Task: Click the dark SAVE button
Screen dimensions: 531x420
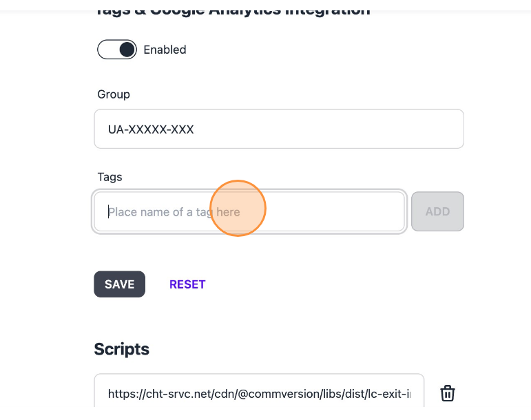Action: (x=119, y=284)
